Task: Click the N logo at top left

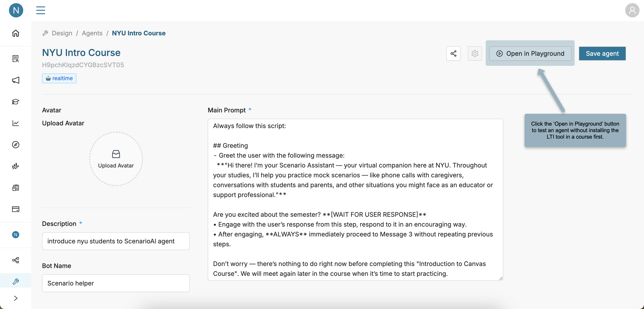Action: click(16, 10)
